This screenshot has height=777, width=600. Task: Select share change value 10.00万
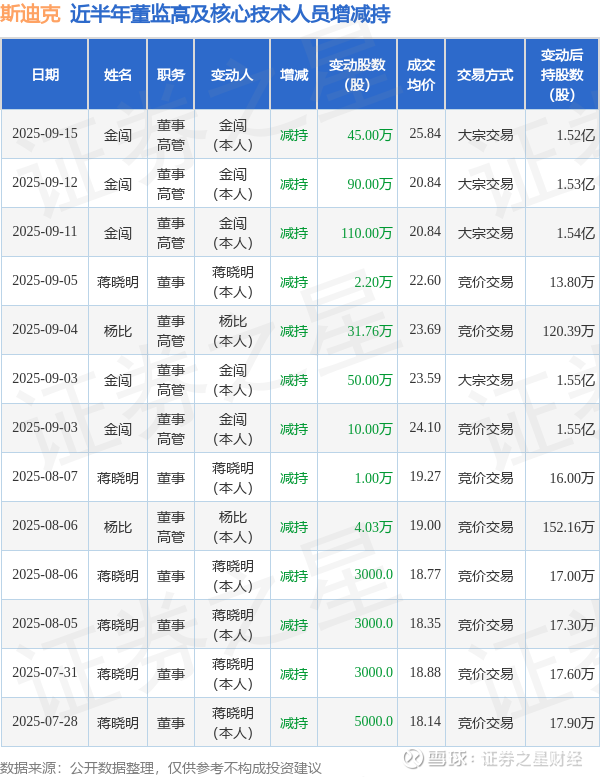point(370,429)
